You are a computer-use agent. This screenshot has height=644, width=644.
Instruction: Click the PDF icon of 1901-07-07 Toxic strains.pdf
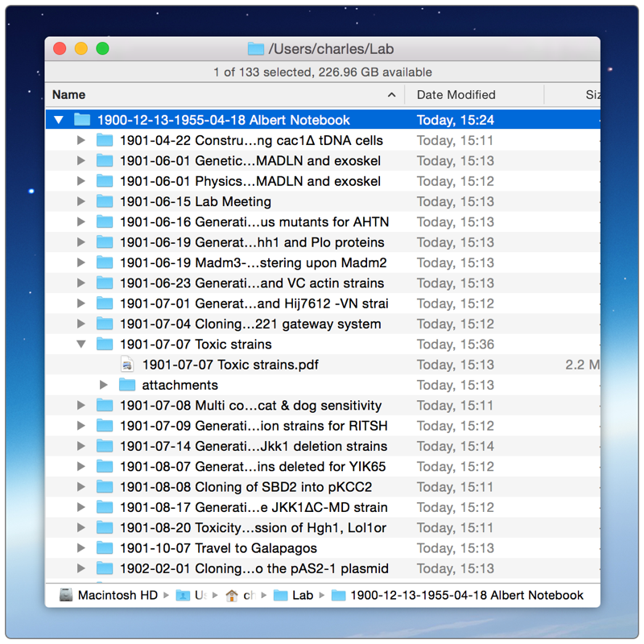click(x=127, y=365)
